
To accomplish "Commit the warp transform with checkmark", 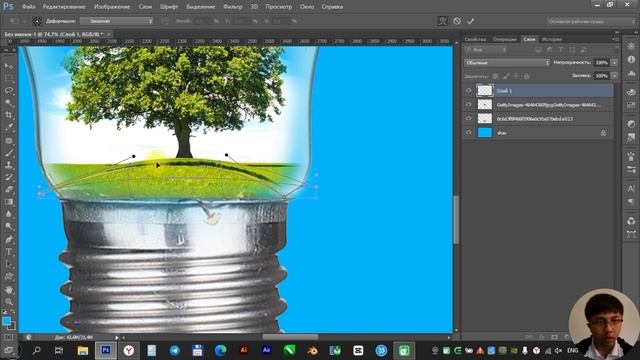I will 471,21.
